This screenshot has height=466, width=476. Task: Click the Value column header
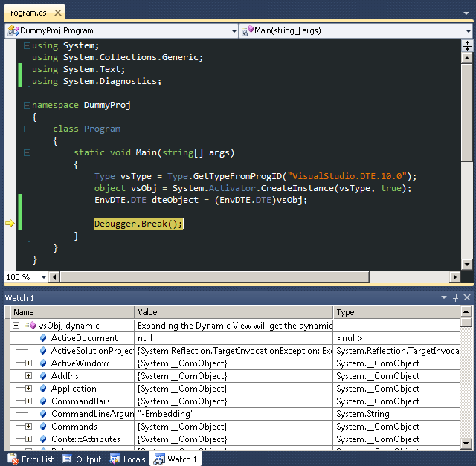click(234, 312)
